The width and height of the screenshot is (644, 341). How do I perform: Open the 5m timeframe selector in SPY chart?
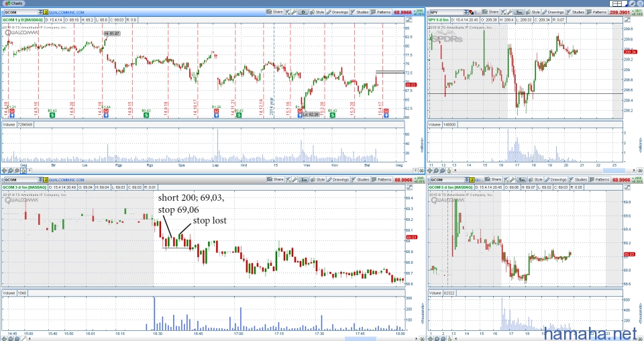(519, 12)
